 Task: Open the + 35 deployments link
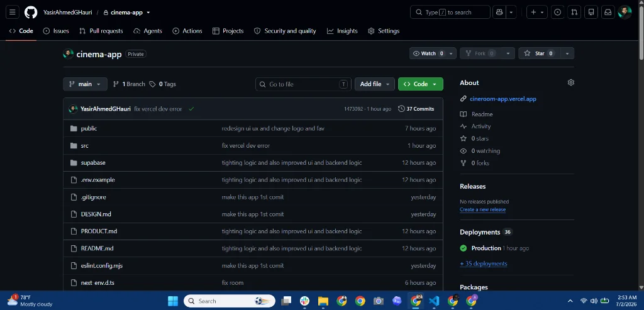point(484,263)
